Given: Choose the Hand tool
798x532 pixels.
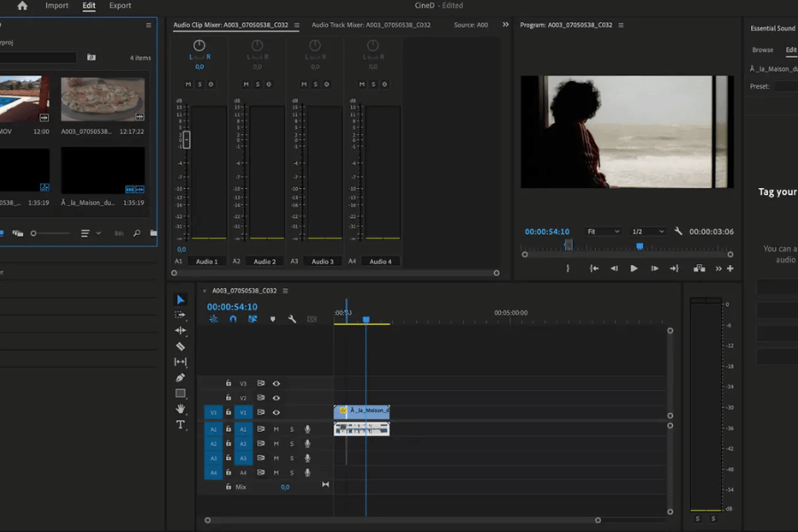Looking at the screenshot, I should pos(181,409).
